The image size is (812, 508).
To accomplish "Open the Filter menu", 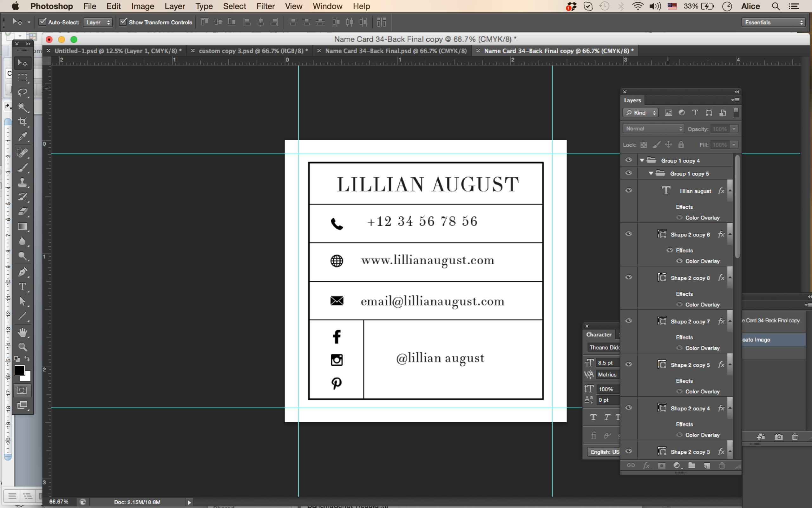I will 265,6.
